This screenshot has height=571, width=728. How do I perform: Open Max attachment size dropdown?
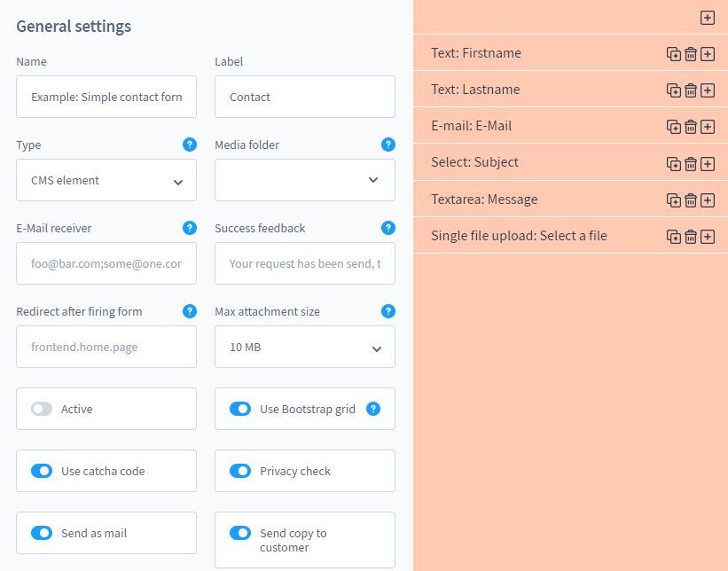(x=304, y=348)
